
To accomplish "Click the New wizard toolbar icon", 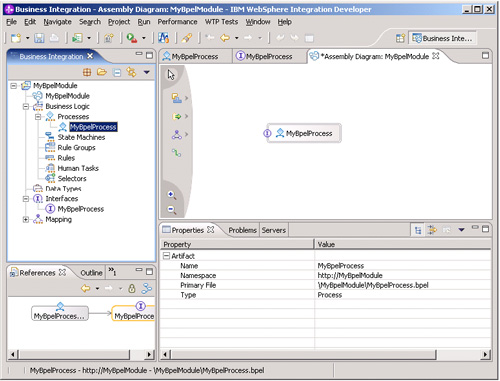I will tap(16, 38).
